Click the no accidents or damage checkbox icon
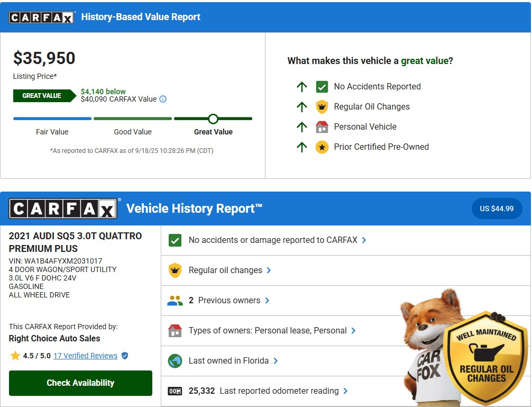Viewport: 532px width, 407px height. click(x=175, y=240)
